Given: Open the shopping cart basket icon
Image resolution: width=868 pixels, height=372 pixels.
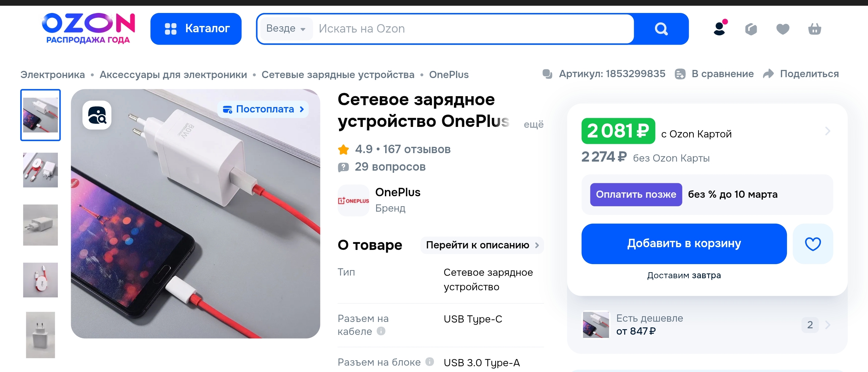Looking at the screenshot, I should pyautogui.click(x=814, y=29).
